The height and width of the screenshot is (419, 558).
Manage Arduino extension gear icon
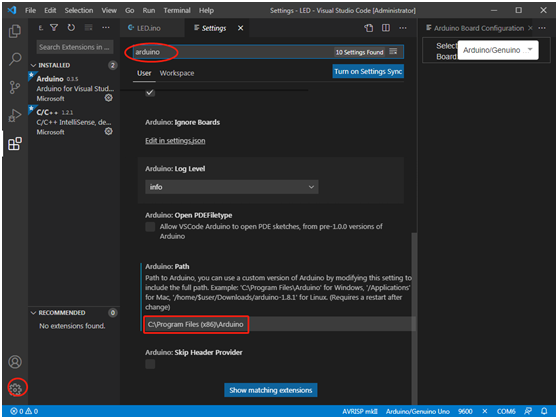coord(109,98)
